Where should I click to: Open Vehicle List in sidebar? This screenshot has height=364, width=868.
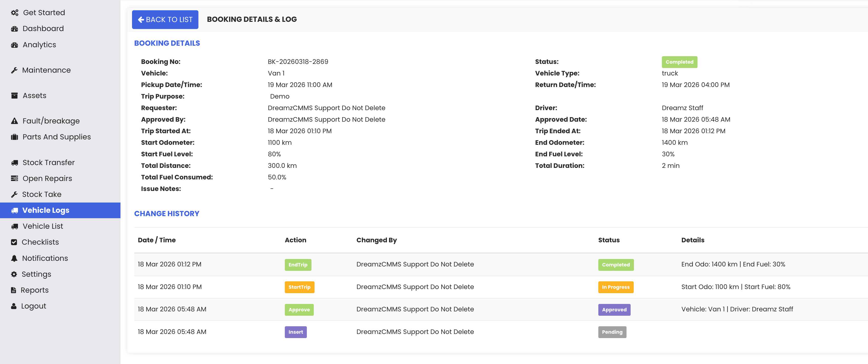[x=43, y=226]
